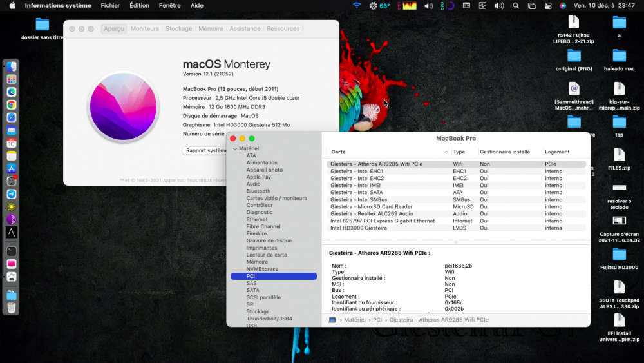
Task: Open the Trash in the Dock
Action: (x=12, y=308)
